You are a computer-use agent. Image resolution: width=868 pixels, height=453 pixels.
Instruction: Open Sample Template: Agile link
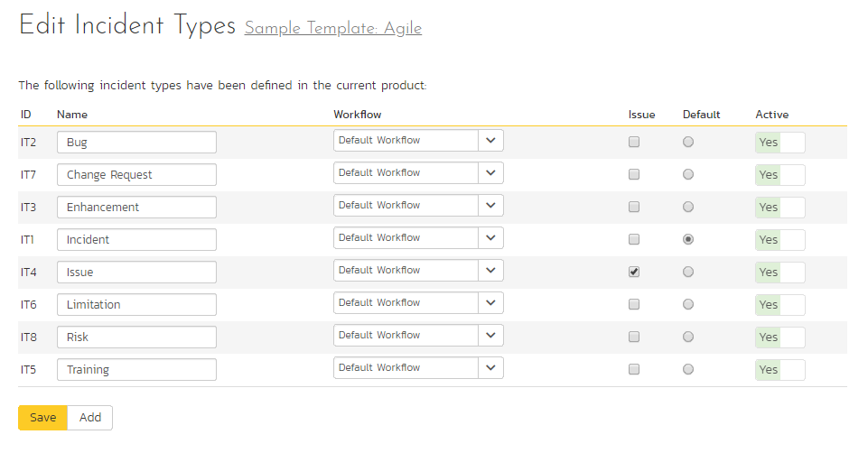point(333,28)
